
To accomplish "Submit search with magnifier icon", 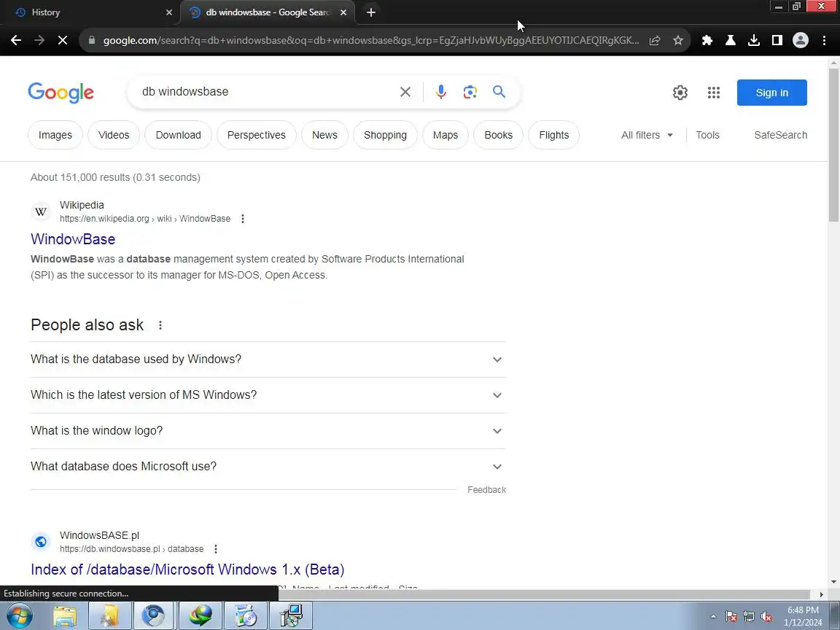I will 499,92.
